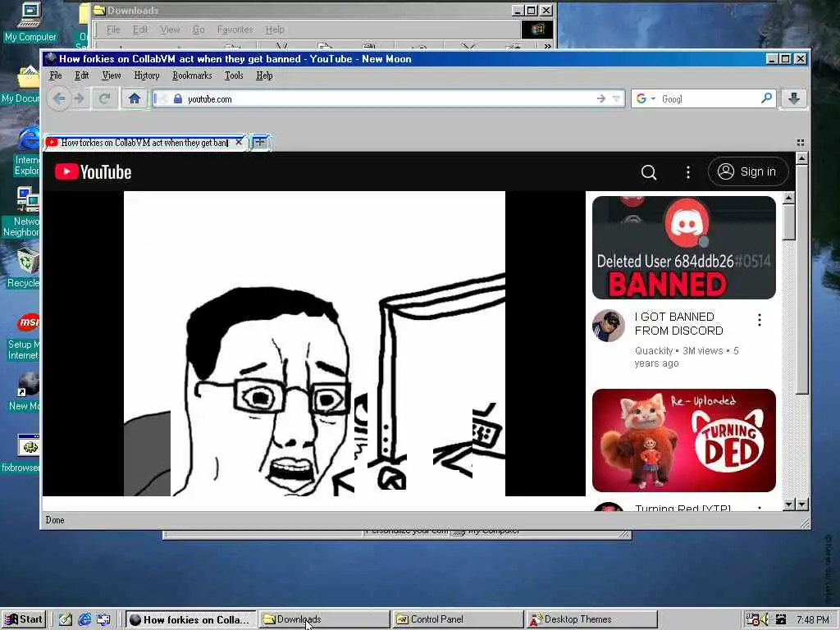Screen dimensions: 840x630
Task: Open the Turning Ded video thumbnail
Action: tap(684, 441)
